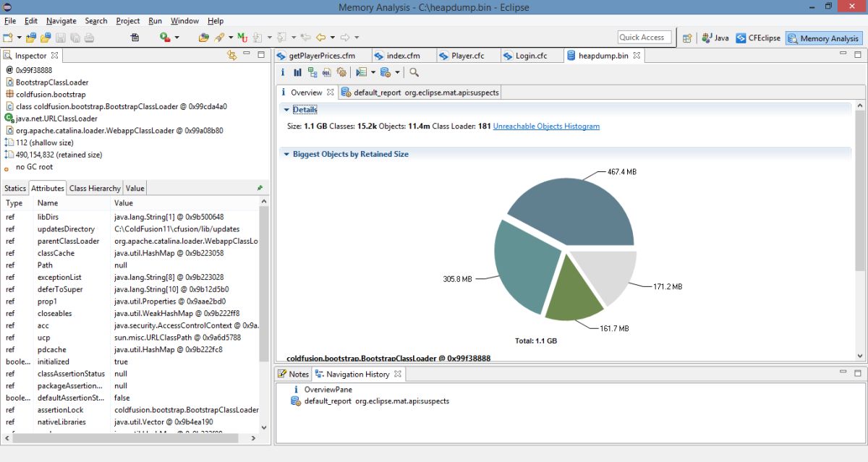Switch to the CFEclipse perspective
Image resolution: width=868 pixels, height=462 pixels.
[x=758, y=38]
